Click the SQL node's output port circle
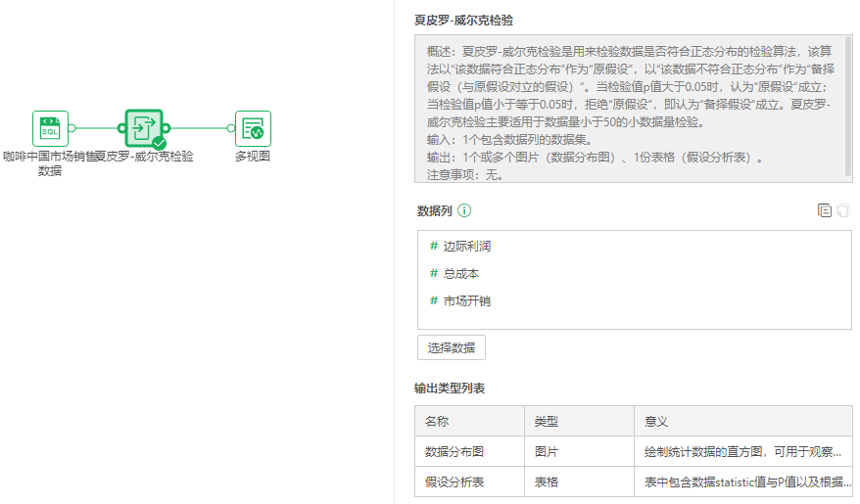 (72, 128)
